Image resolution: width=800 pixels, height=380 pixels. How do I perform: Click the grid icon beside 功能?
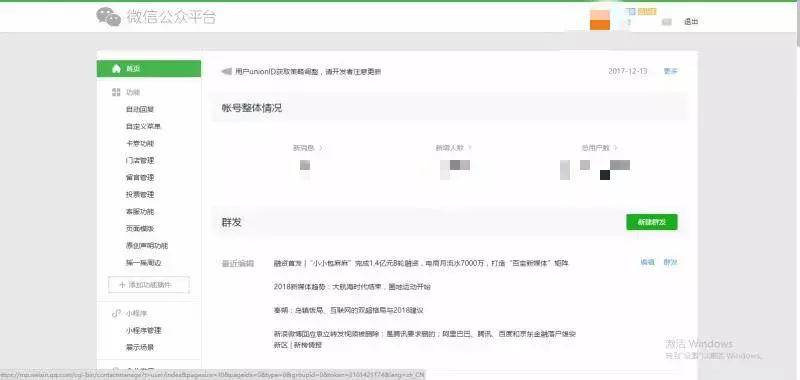coord(116,92)
